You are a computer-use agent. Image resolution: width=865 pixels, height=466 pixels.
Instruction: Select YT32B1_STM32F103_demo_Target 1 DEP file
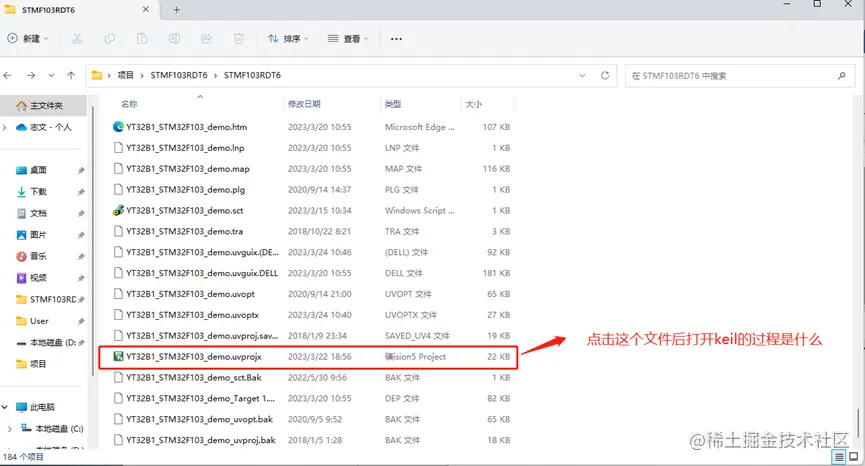pos(312,399)
